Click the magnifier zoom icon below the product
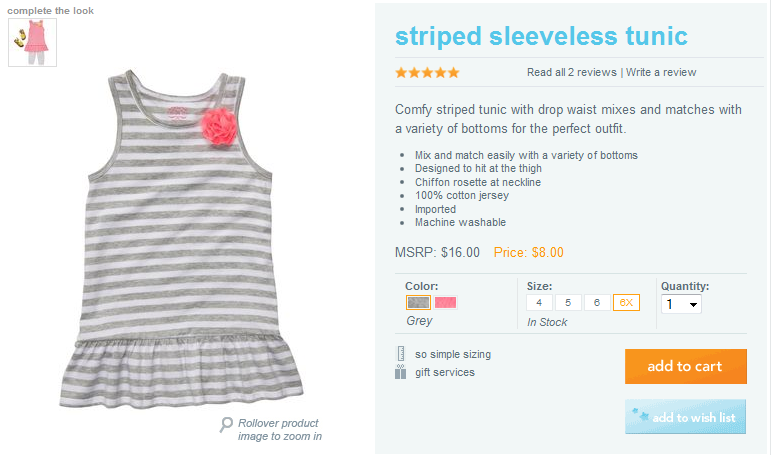 (x=227, y=424)
